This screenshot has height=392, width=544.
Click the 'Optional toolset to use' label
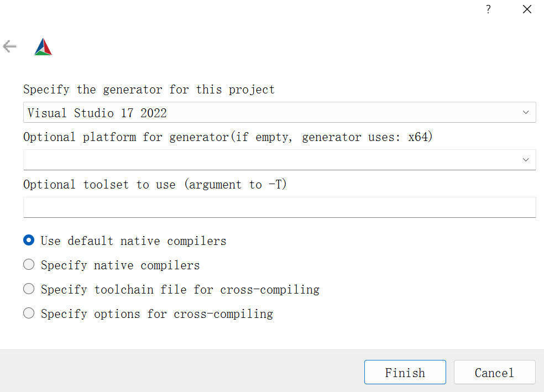click(x=155, y=185)
